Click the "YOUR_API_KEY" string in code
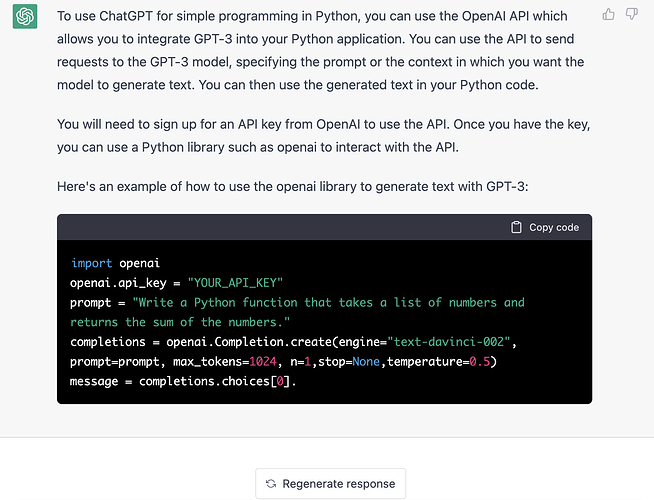The image size is (654, 500). [236, 283]
